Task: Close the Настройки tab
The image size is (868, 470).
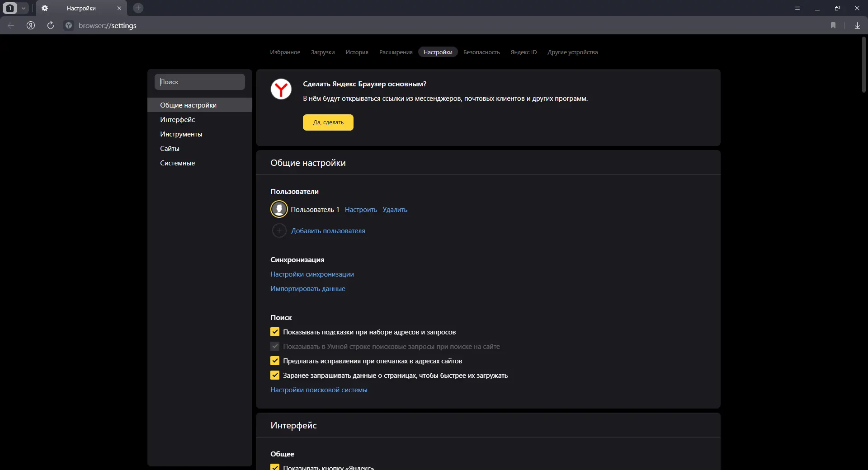Action: tap(119, 8)
